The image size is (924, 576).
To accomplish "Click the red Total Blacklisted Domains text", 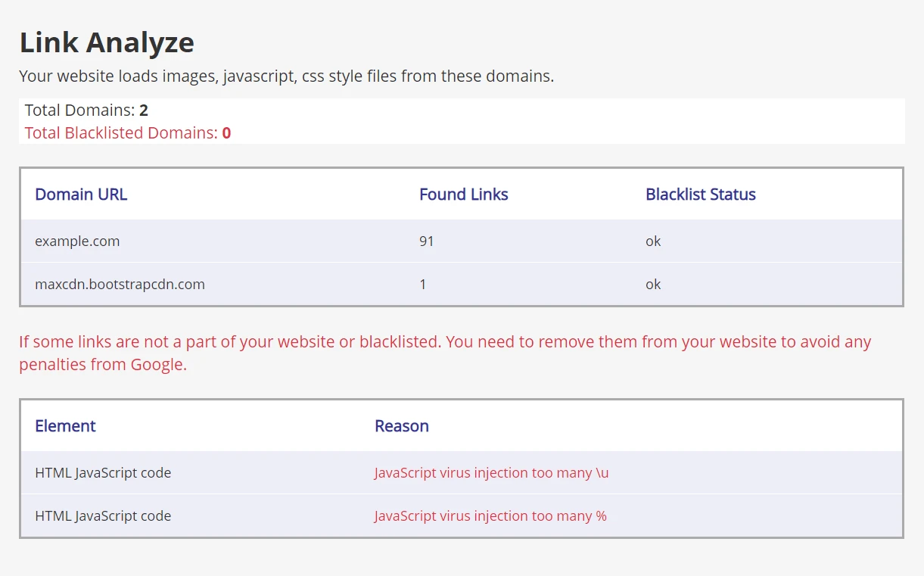I will [127, 133].
